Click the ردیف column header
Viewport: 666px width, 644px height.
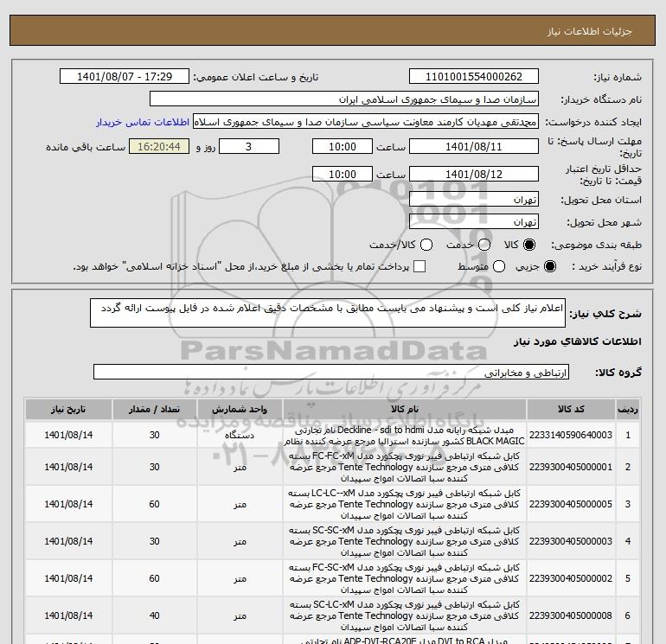tap(628, 410)
